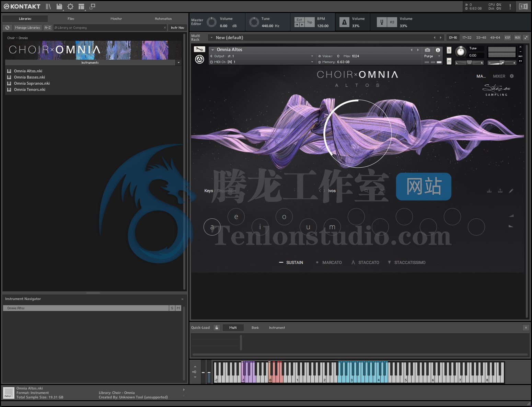532x407 pixels.
Task: Click the Master Volume knob
Action: coord(211,22)
